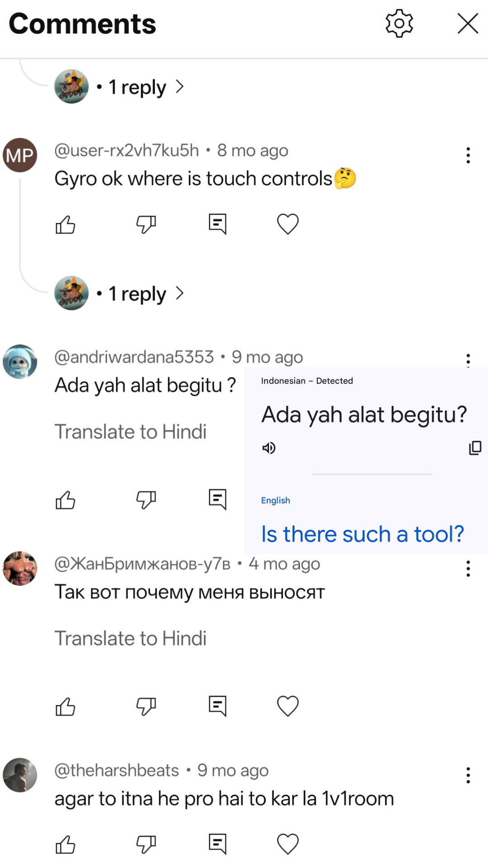Copy the Indonesian source text
The height and width of the screenshot is (868, 488).
(x=475, y=448)
